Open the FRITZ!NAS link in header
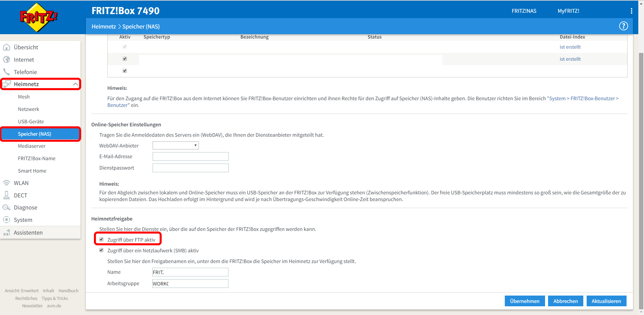Screen dimensions: 644x315 pos(524,11)
